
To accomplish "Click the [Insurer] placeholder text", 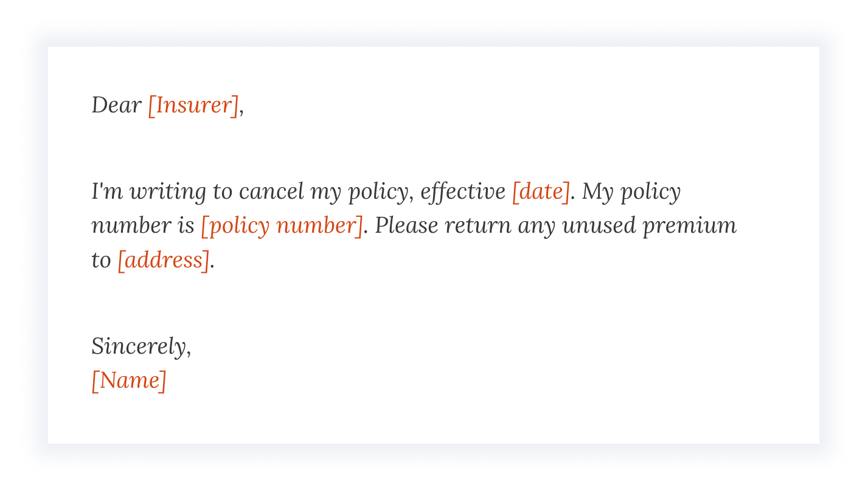I will click(193, 105).
